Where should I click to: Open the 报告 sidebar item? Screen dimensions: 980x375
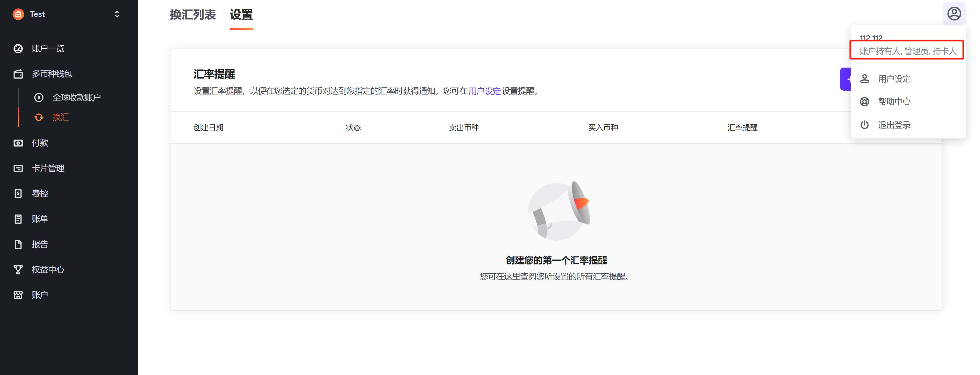pos(40,244)
